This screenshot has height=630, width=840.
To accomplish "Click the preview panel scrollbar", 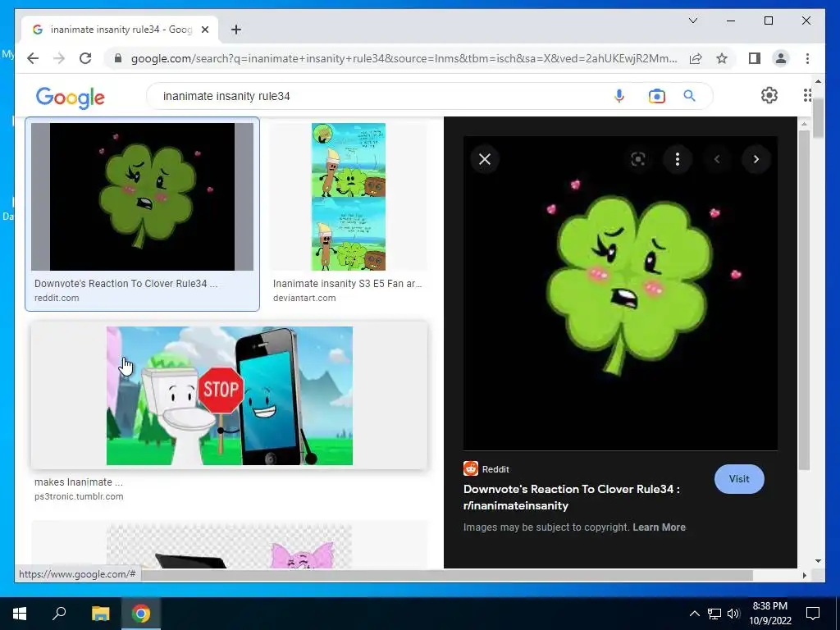I will pos(804,300).
